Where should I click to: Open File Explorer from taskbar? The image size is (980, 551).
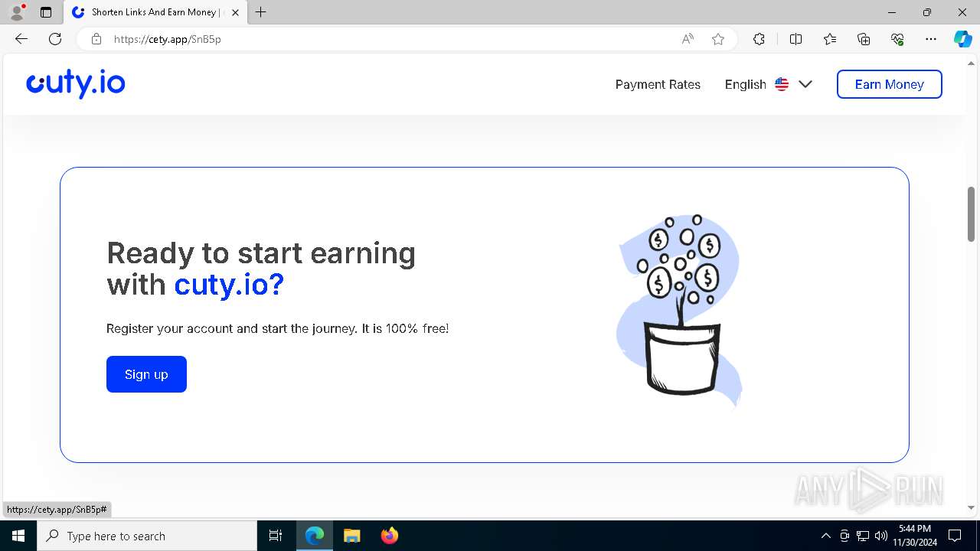coord(351,536)
